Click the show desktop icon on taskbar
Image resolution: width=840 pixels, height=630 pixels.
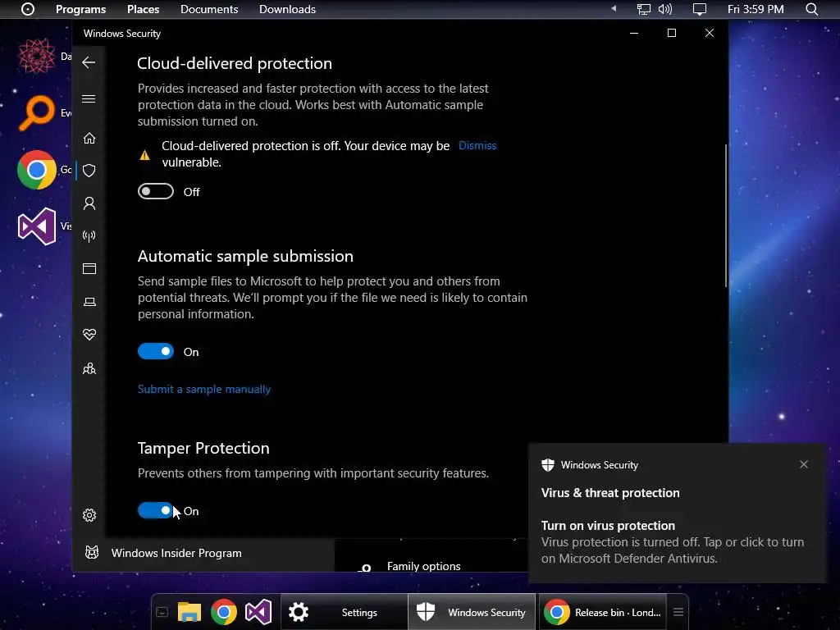coord(162,612)
